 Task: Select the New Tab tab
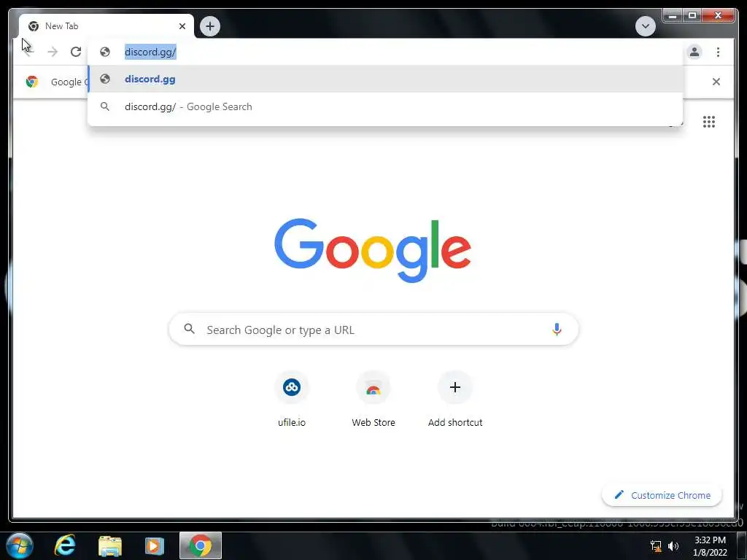pos(107,26)
